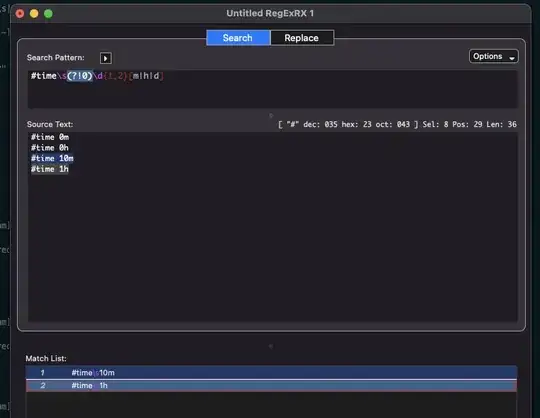This screenshot has height=418, width=540.
Task: Click the '#time 0h' source line
Action: [50, 148]
